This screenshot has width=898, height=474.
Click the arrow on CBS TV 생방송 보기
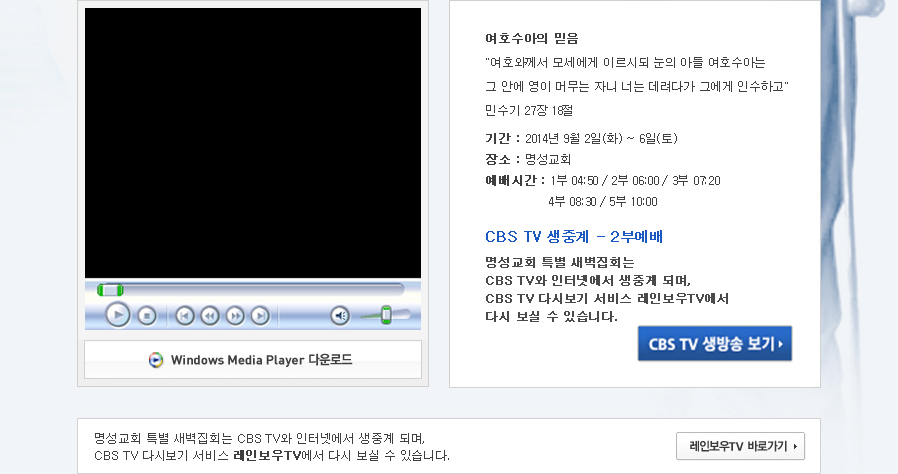pos(780,344)
